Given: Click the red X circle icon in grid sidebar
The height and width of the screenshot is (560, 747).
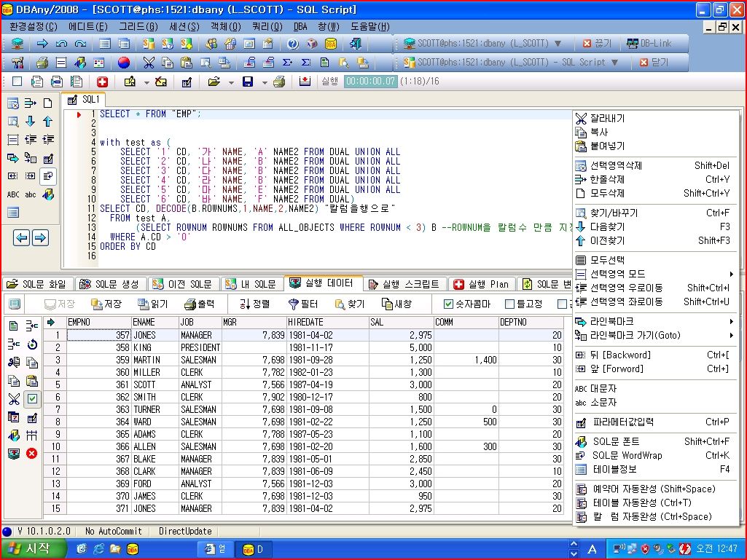Looking at the screenshot, I should tap(32, 453).
